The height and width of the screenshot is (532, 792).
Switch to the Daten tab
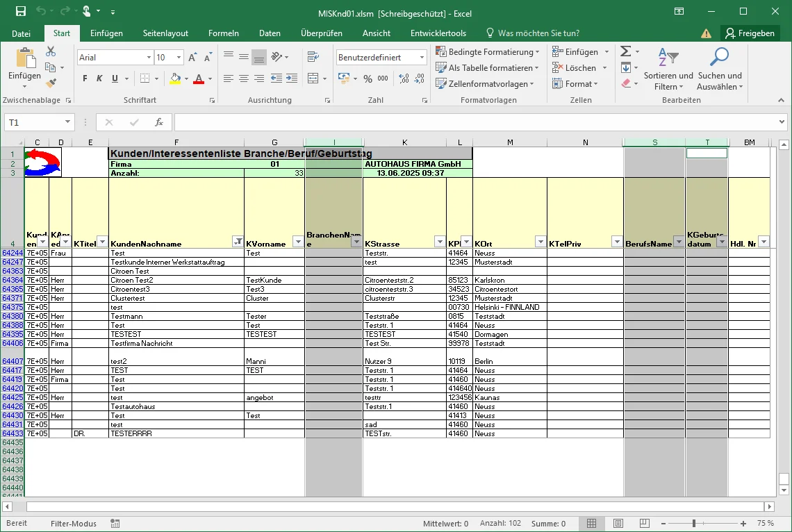(x=270, y=33)
